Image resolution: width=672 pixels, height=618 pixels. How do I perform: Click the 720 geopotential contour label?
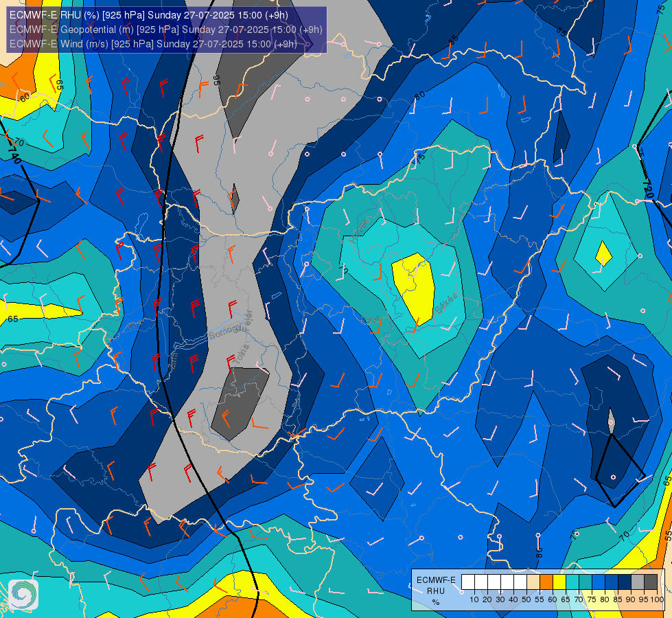tap(647, 190)
